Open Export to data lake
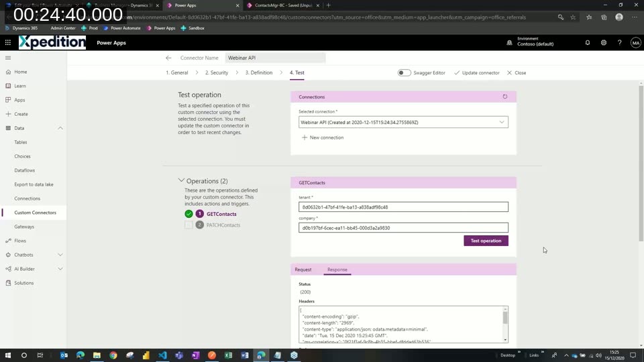The height and width of the screenshot is (362, 644). (x=34, y=184)
